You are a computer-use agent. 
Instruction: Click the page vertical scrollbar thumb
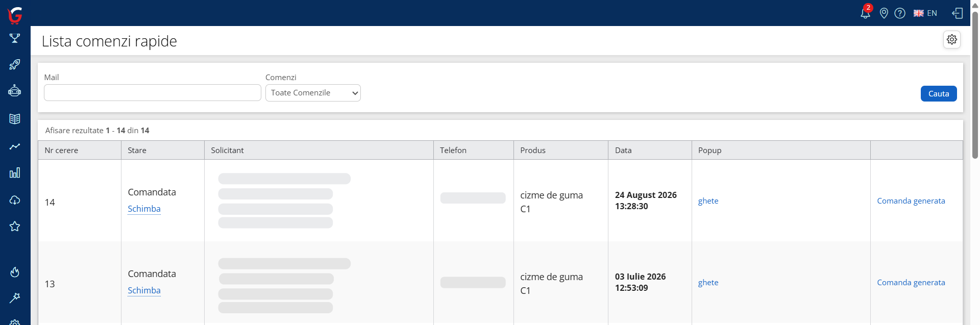975,84
